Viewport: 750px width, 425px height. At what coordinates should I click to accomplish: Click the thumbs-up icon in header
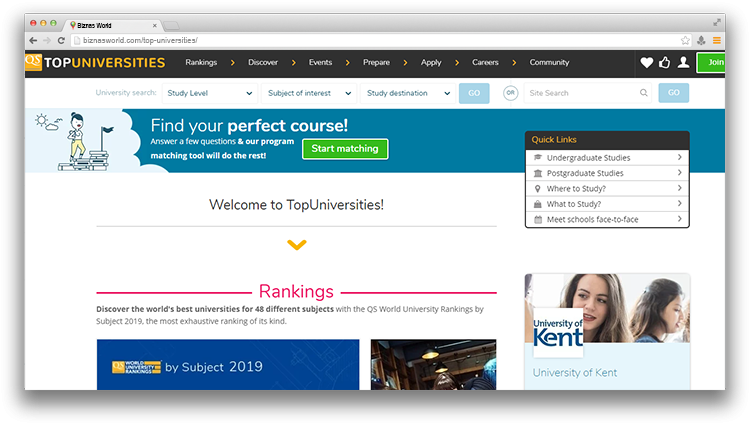[x=664, y=63]
